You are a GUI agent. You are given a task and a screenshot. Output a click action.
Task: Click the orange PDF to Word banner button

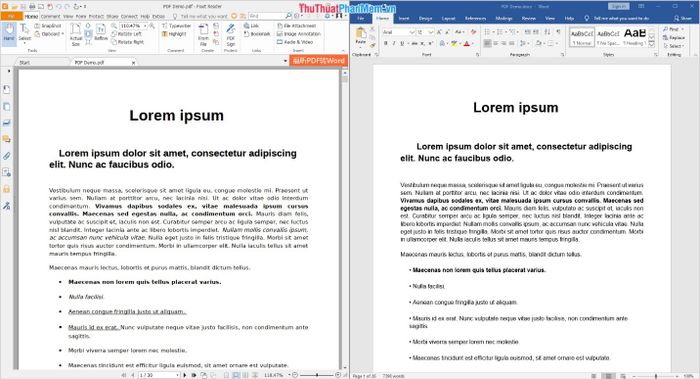pyautogui.click(x=318, y=61)
